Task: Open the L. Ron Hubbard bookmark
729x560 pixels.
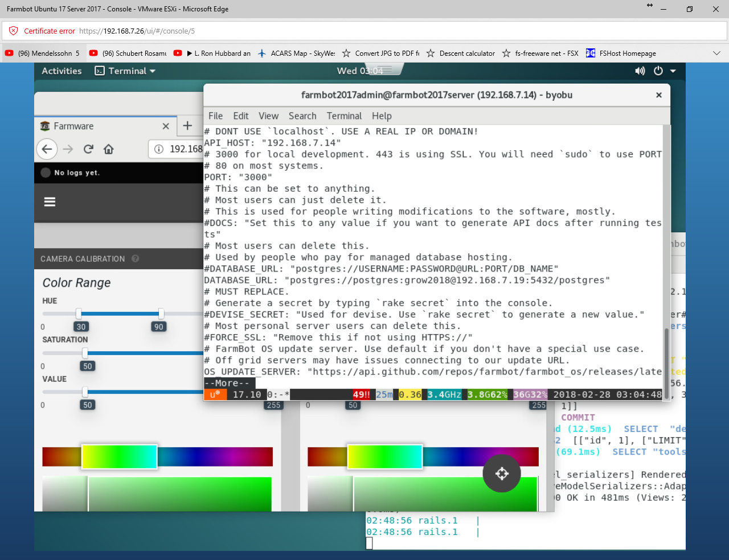Action: (212, 53)
